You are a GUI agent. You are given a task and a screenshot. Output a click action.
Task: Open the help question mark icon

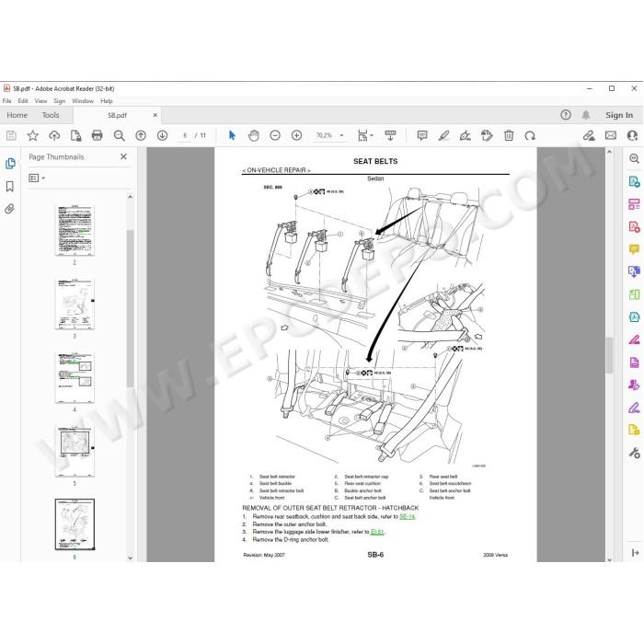tap(566, 115)
